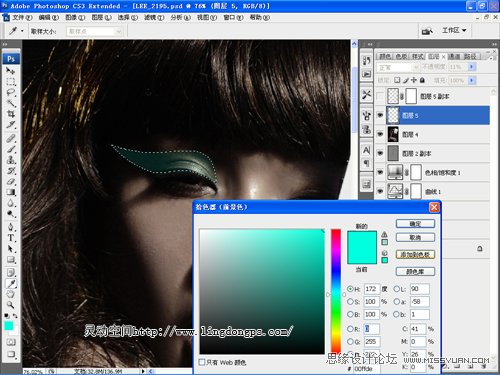Open the workspace dropdown menu
The height and width of the screenshot is (375, 500).
point(454,30)
